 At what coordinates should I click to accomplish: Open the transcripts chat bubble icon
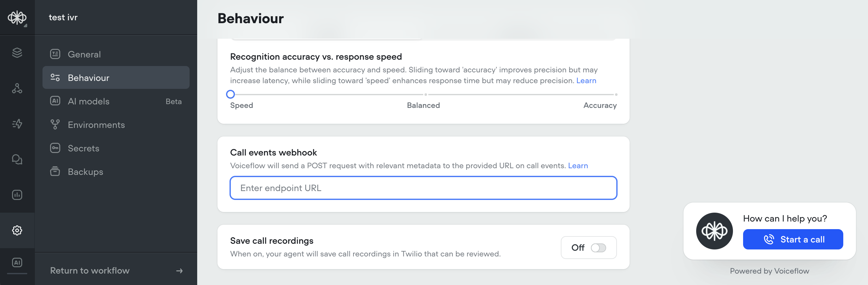[x=17, y=159]
